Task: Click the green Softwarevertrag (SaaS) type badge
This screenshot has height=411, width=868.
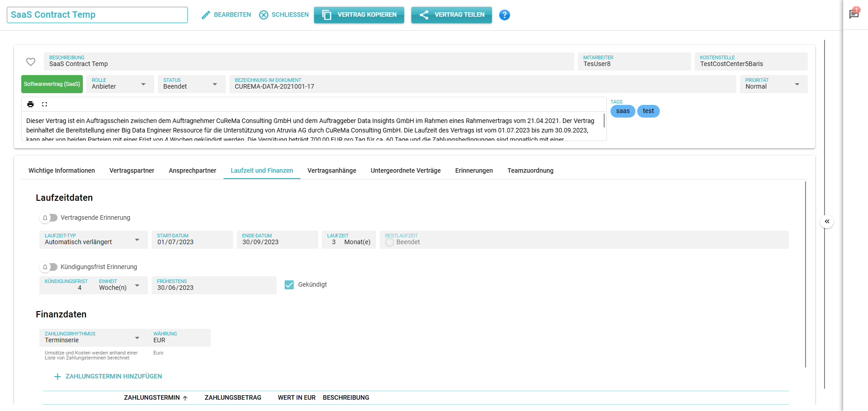Action: (x=52, y=85)
